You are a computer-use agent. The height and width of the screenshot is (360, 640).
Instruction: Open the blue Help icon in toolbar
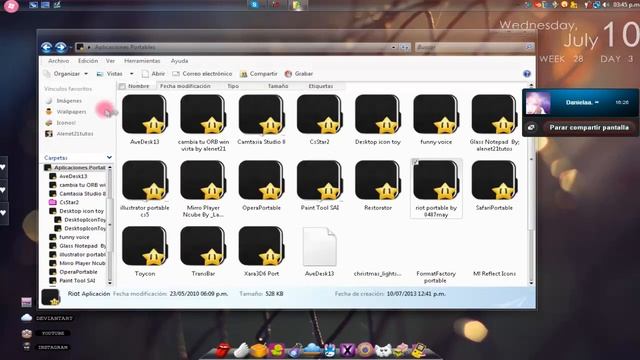527,74
